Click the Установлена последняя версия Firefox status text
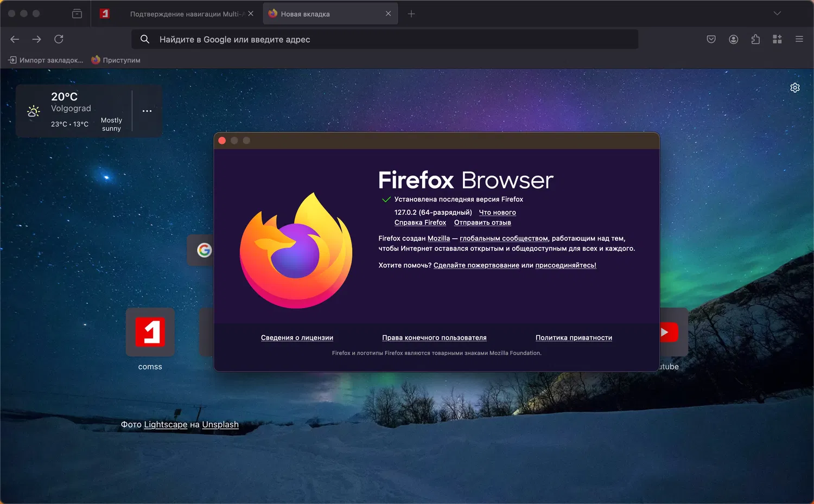This screenshot has height=504, width=814. click(459, 199)
